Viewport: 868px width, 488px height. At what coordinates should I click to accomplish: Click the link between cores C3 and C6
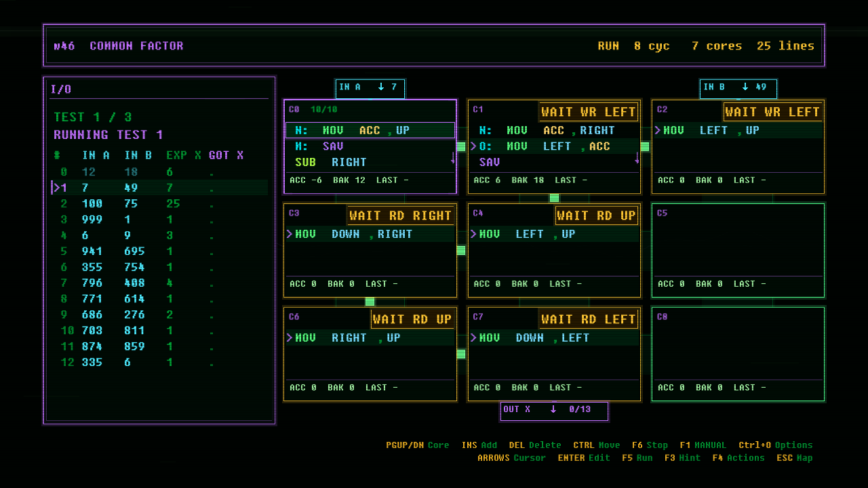(370, 302)
